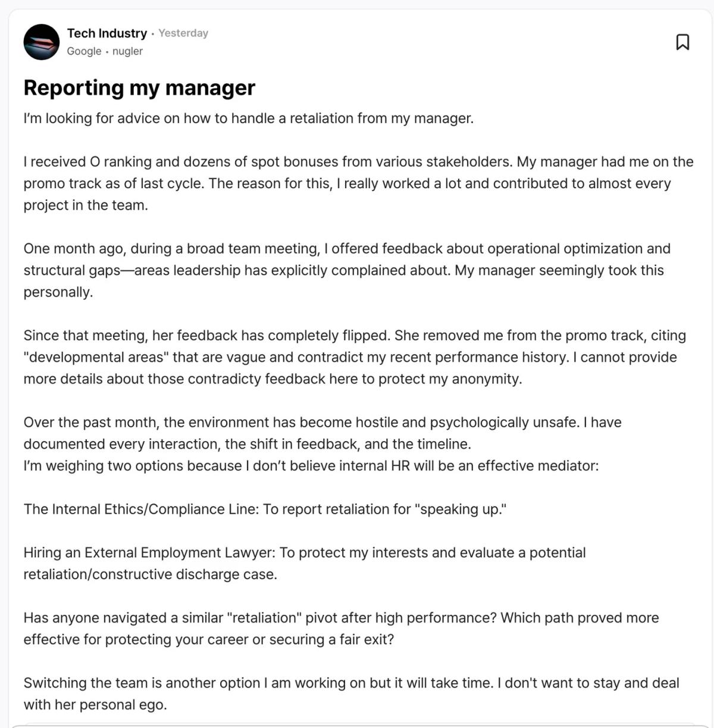The height and width of the screenshot is (728, 714).
Task: Open Tech Industry board via its avatar icon
Action: [41, 42]
